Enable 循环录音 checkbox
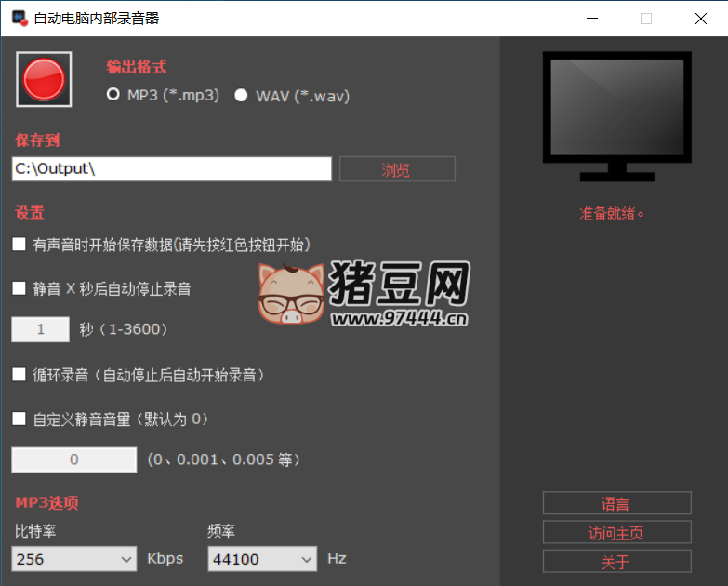Screen dimensions: 728x586 click(19, 375)
